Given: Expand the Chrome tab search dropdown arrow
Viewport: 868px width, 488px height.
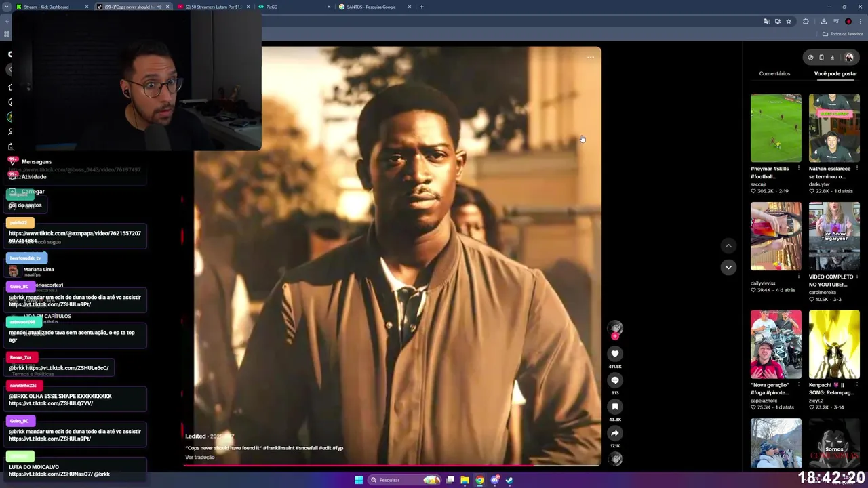Looking at the screenshot, I should coord(7,7).
